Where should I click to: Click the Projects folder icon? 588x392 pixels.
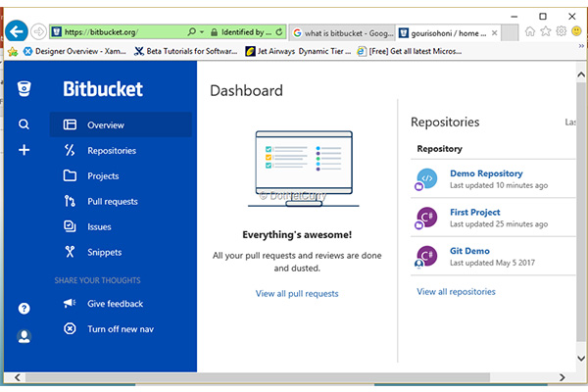(70, 175)
